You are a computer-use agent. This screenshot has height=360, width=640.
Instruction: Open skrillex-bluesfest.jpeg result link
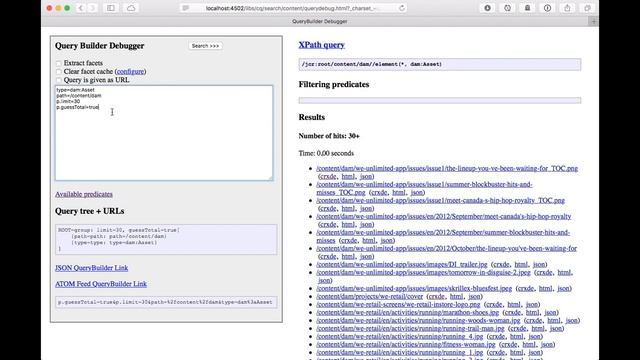tap(414, 289)
